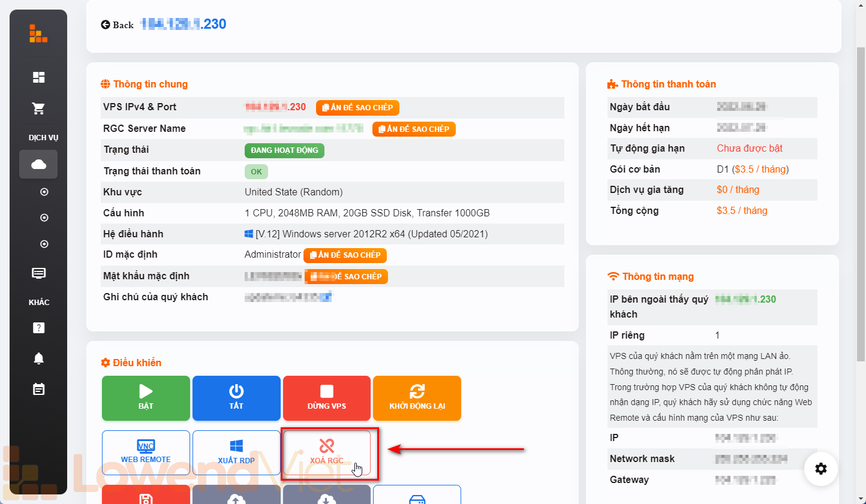Click the KHỞI ĐỘNG LẠI restart button
This screenshot has height=504, width=866.
click(417, 398)
